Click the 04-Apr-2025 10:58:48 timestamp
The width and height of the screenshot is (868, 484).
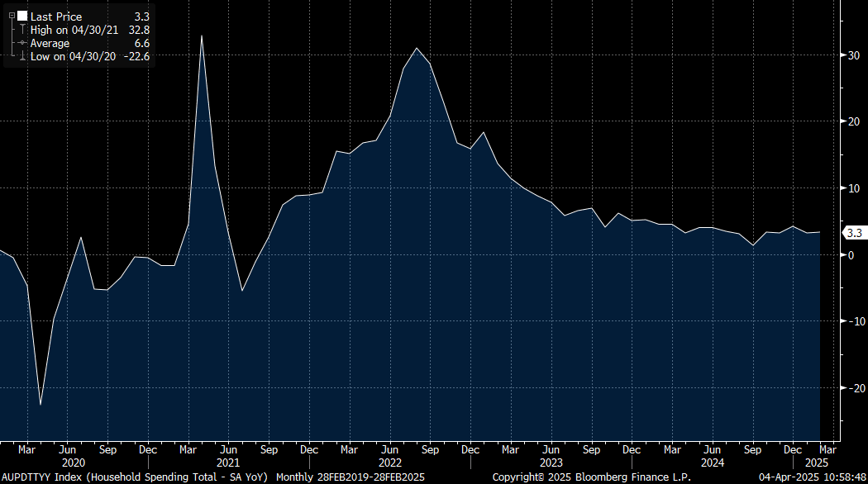pyautogui.click(x=812, y=477)
